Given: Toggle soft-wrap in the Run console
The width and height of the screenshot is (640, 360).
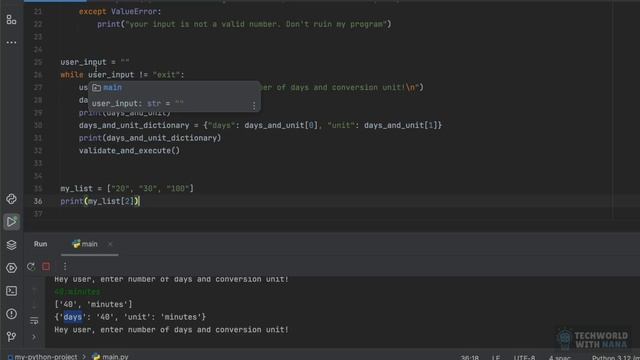Looking at the screenshot, I should (34, 321).
